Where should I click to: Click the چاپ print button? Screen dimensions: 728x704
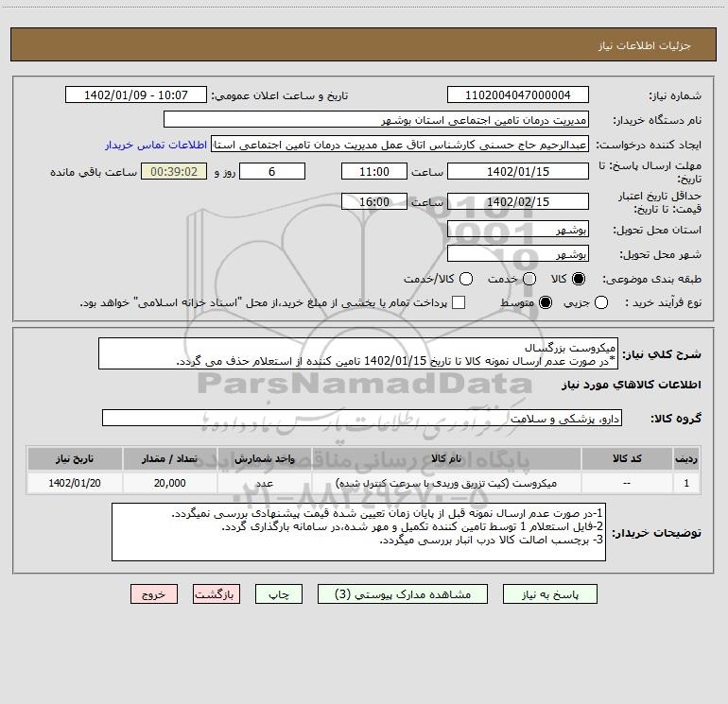pyautogui.click(x=279, y=594)
